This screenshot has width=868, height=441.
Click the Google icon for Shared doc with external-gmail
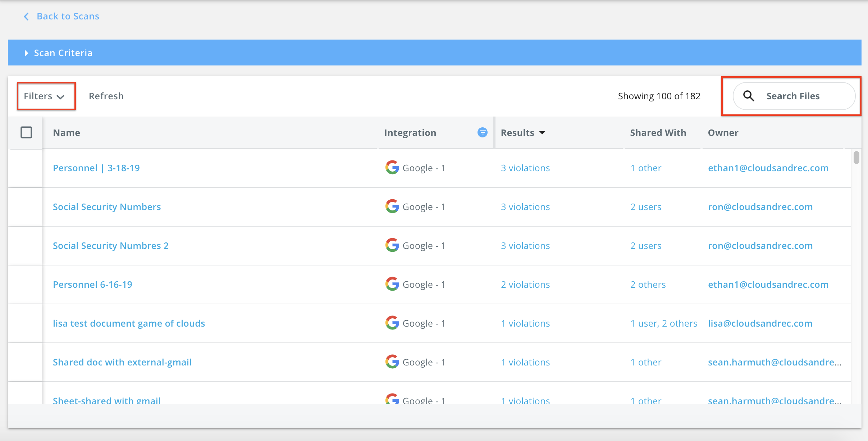[392, 362]
